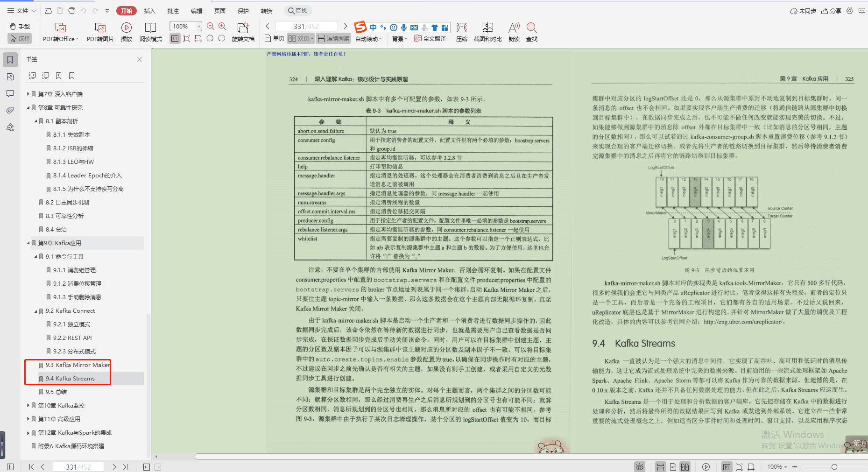This screenshot has width=868, height=472.
Task: Start slideshow with 播放 button
Action: [x=127, y=32]
